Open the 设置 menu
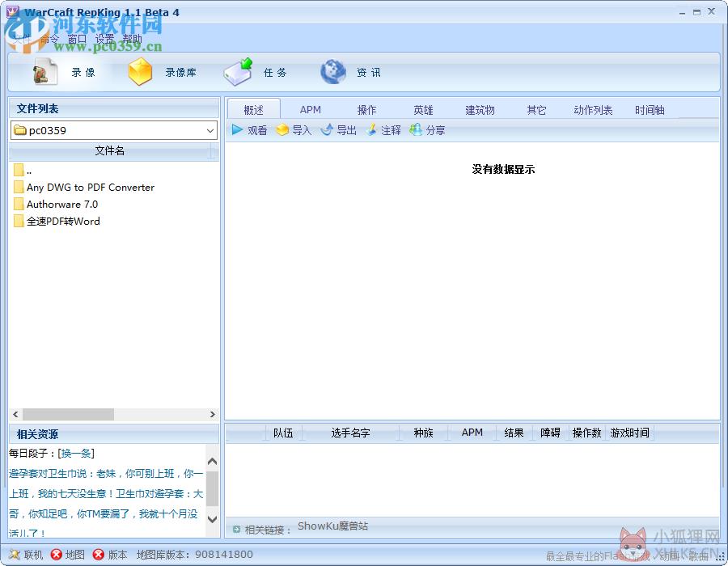Image resolution: width=728 pixels, height=566 pixels. tap(104, 39)
